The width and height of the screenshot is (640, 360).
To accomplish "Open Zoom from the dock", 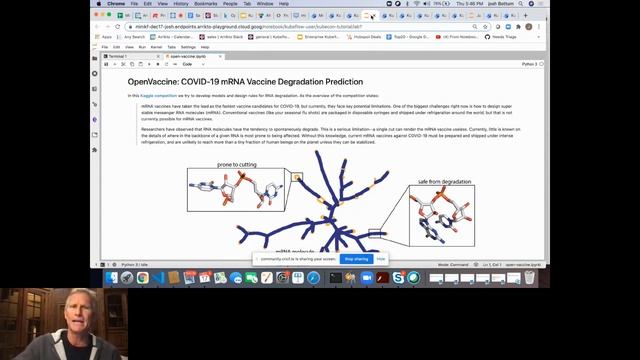I will (367, 278).
